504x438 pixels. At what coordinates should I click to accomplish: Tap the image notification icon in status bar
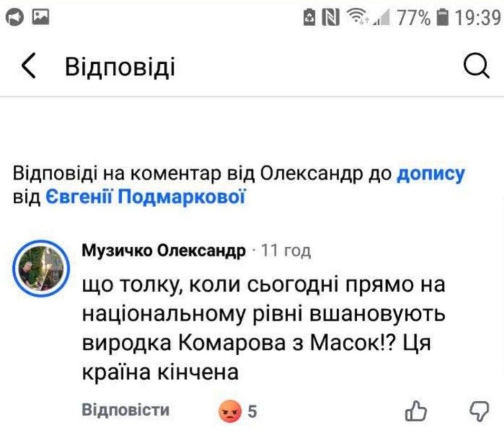tap(40, 17)
